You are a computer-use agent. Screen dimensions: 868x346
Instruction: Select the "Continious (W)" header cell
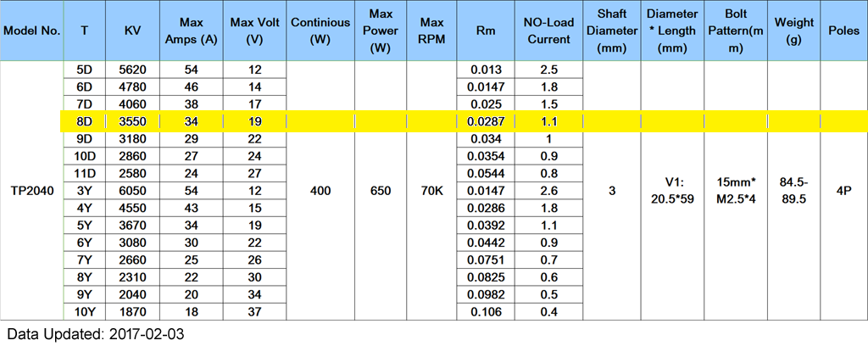pos(320,31)
